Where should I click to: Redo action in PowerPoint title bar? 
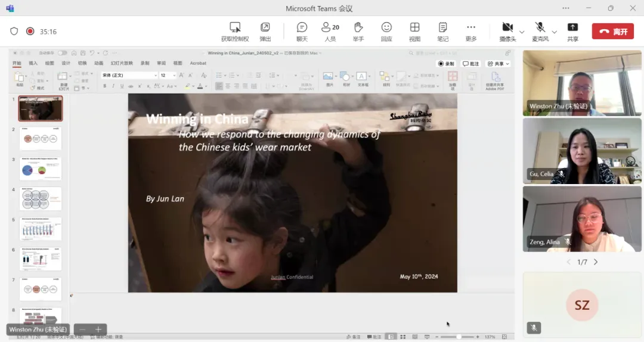click(106, 53)
